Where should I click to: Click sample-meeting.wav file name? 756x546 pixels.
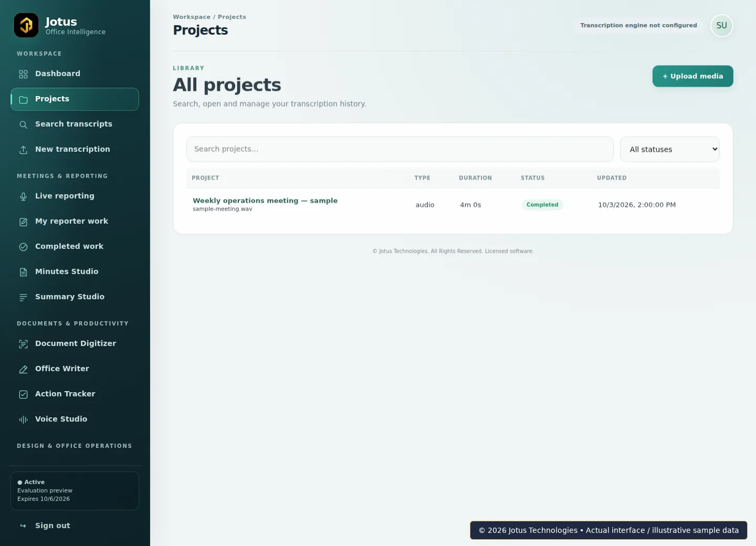222,209
